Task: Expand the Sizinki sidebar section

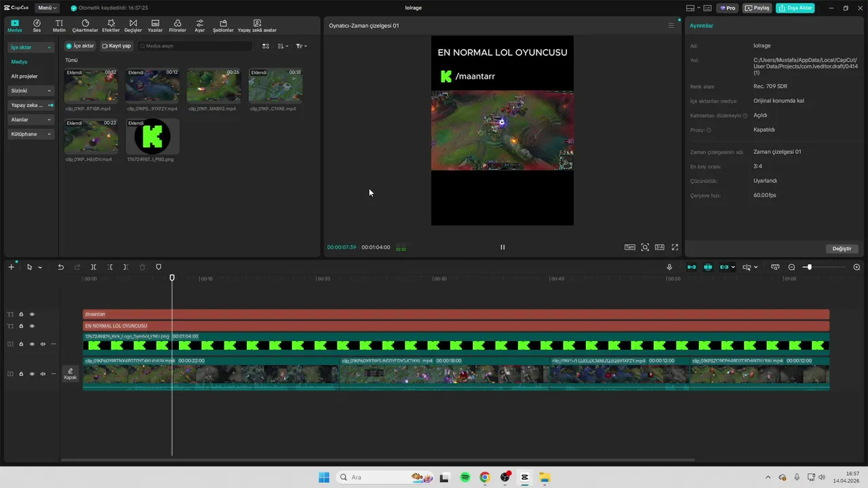Action: 31,91
